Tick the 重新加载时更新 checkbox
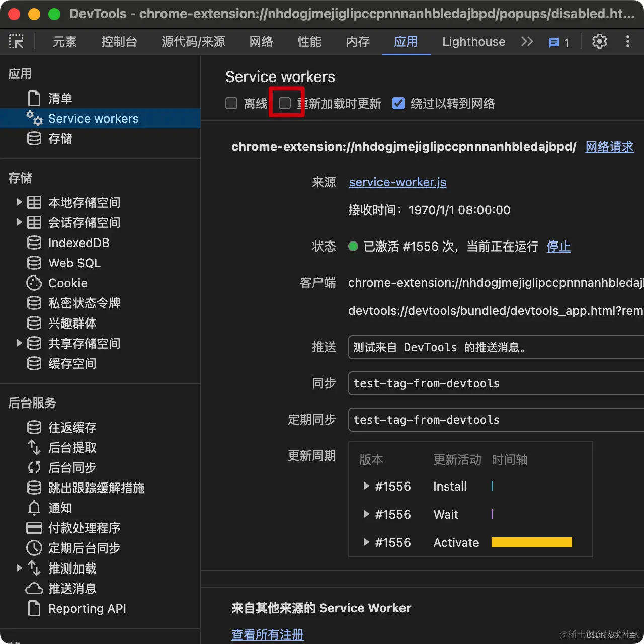This screenshot has height=644, width=644. click(x=285, y=103)
